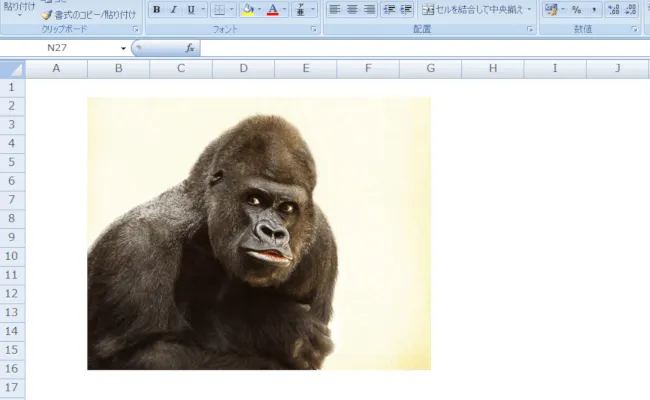Select the gorilla picture in the sheet

259,233
